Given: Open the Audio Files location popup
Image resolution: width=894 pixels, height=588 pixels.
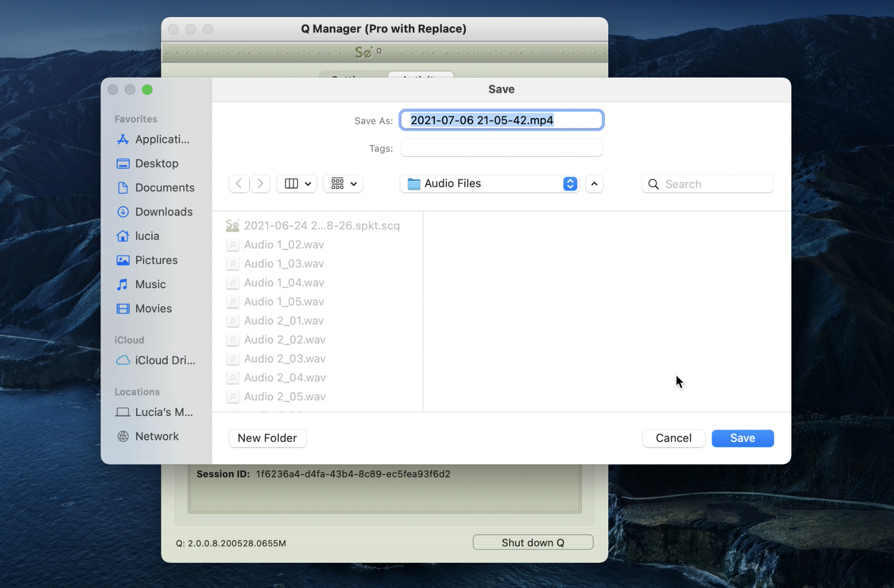Looking at the screenshot, I should pos(489,184).
